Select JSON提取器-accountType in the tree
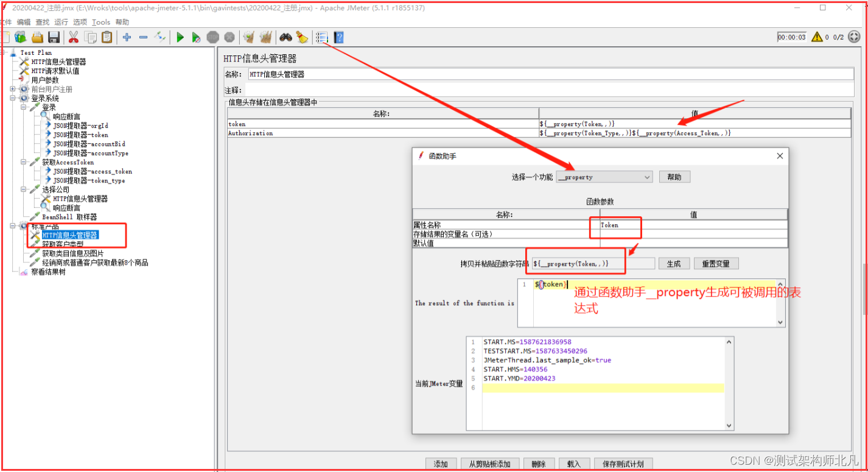The image size is (868, 472). tap(91, 153)
